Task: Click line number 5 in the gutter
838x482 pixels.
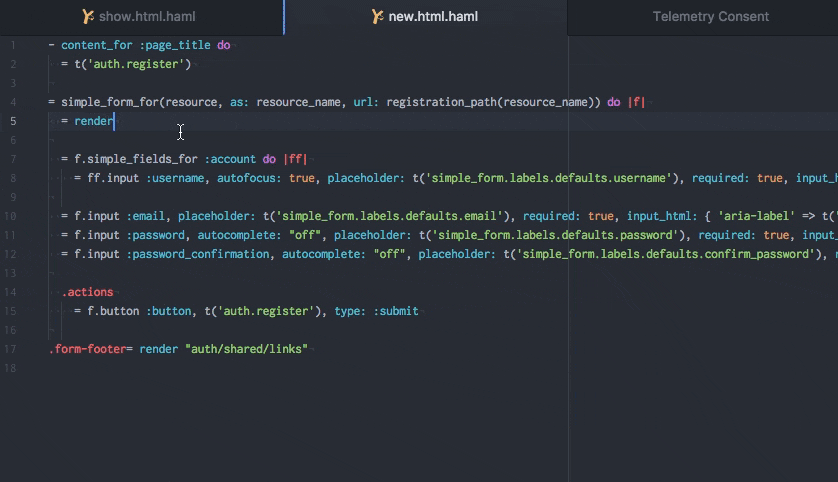Action: tap(13, 121)
